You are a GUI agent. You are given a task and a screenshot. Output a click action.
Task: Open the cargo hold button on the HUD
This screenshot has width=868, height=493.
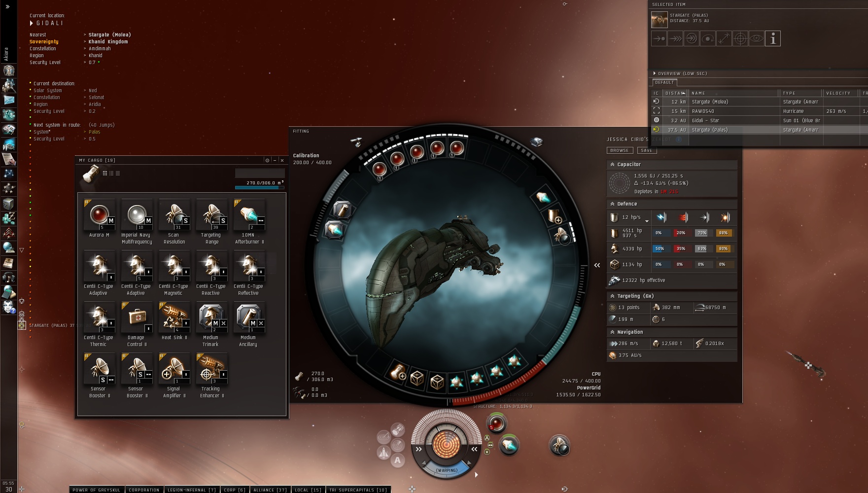pyautogui.click(x=398, y=430)
